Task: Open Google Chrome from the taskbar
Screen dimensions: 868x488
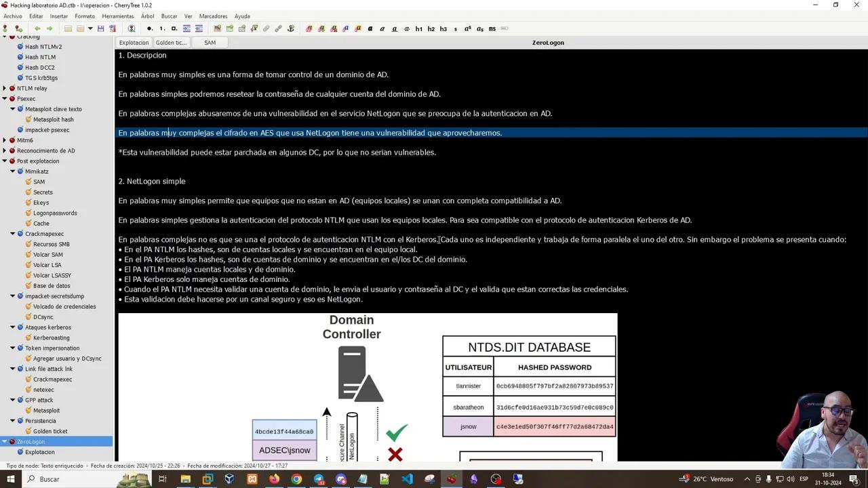Action: click(x=296, y=479)
